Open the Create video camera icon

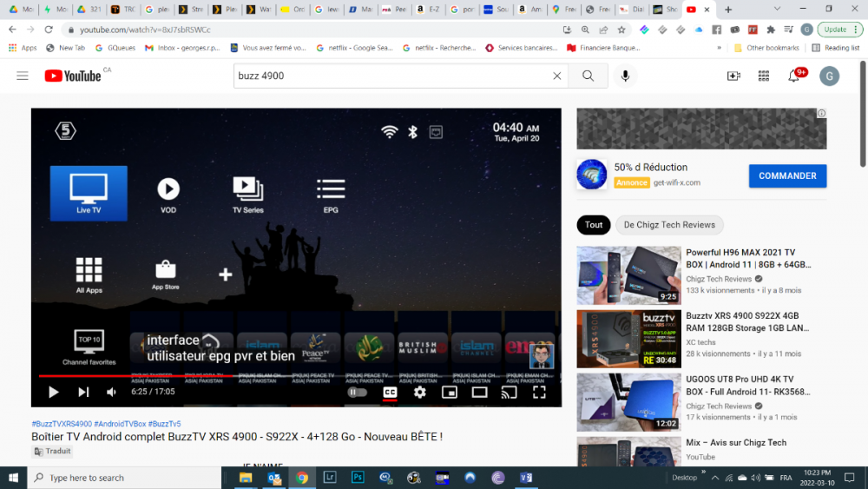tap(733, 76)
